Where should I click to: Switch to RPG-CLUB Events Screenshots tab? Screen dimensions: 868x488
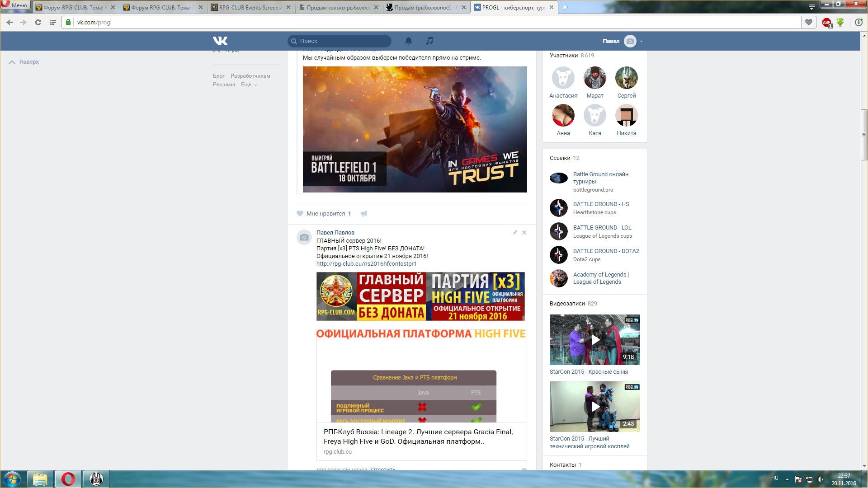pyautogui.click(x=250, y=7)
